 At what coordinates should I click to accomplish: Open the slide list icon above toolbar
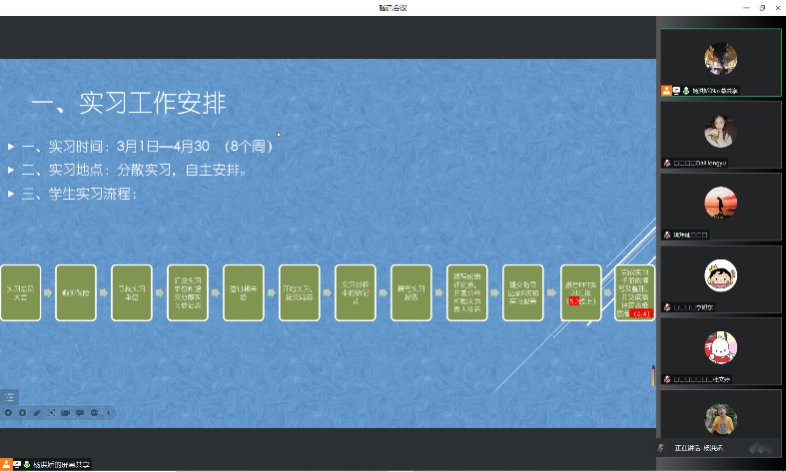[x=10, y=397]
